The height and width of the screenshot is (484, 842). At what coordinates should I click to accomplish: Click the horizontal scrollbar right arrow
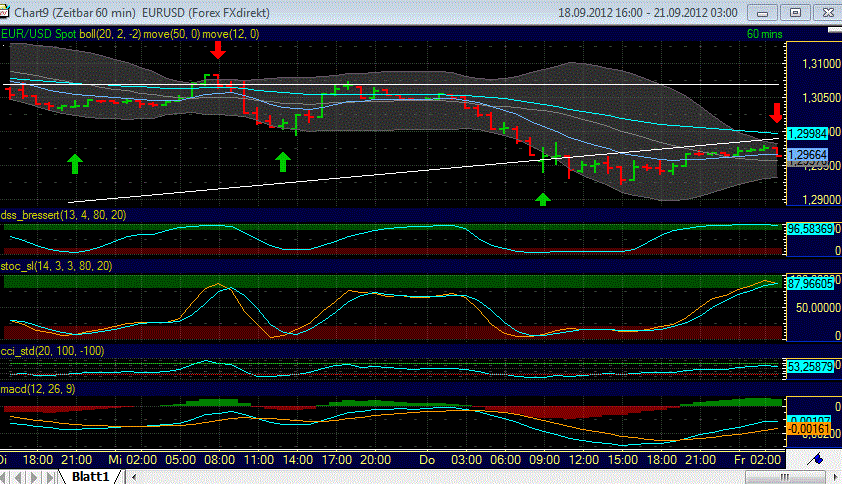point(836,477)
